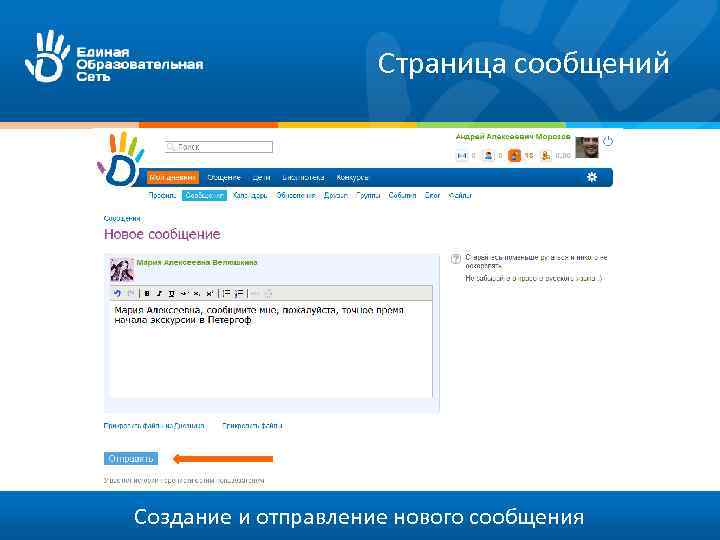Apply superscript formatting in the editor
Screen dimensions: 720x540
[210, 293]
